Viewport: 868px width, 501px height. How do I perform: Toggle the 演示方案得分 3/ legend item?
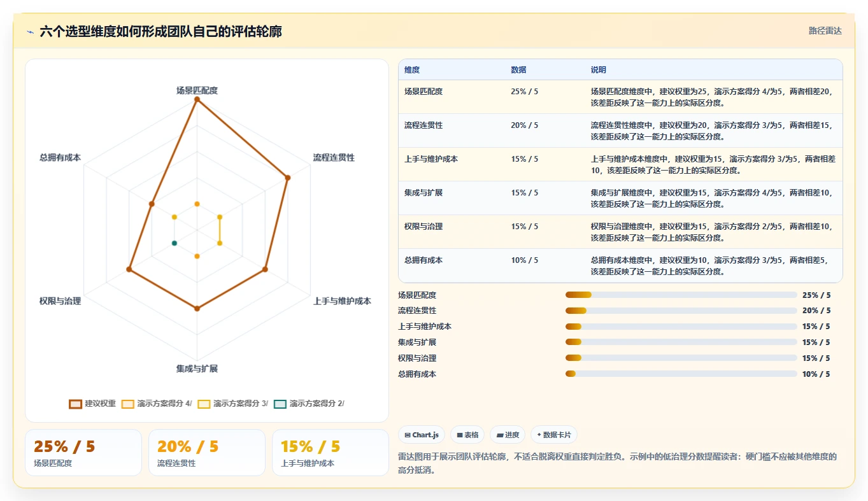tap(232, 404)
